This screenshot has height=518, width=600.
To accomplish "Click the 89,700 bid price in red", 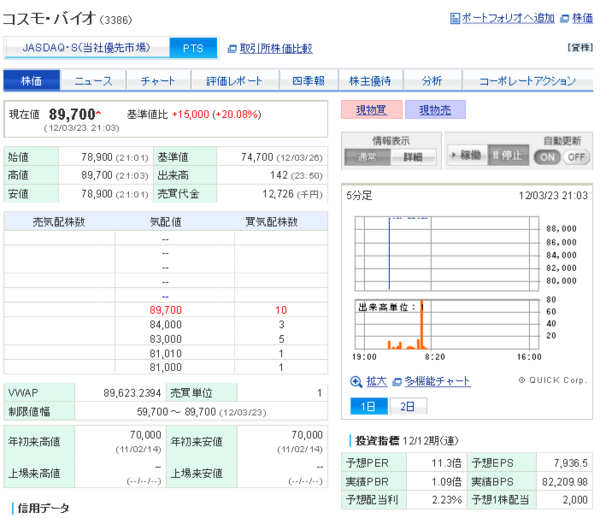I will coord(165,310).
